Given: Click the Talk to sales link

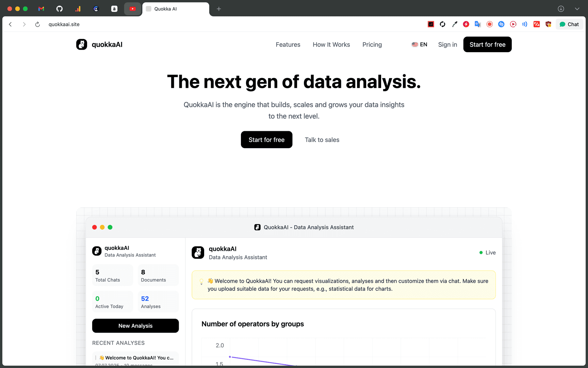Looking at the screenshot, I should click(x=322, y=140).
